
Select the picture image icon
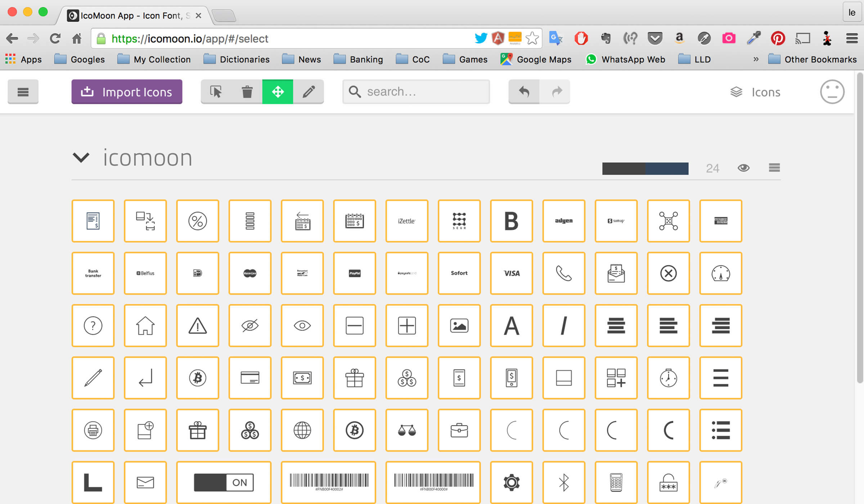coord(459,325)
